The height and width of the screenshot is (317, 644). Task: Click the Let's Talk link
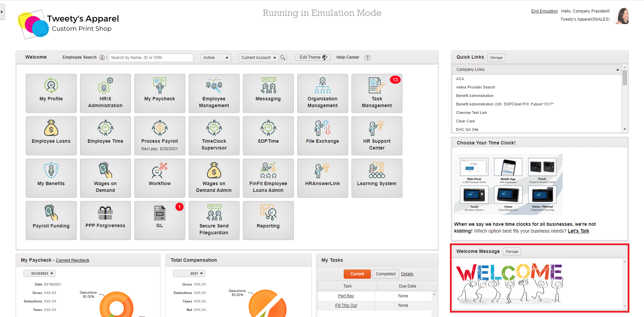click(579, 231)
